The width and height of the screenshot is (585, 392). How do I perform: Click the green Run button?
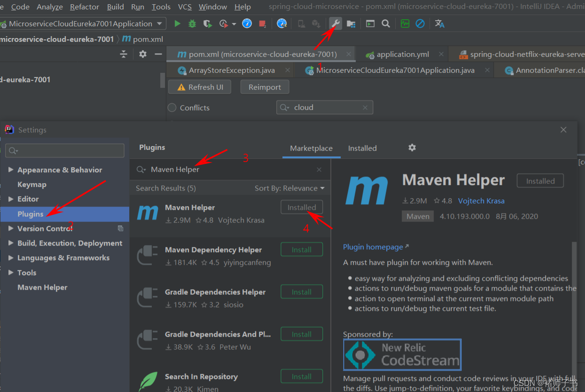coord(177,23)
